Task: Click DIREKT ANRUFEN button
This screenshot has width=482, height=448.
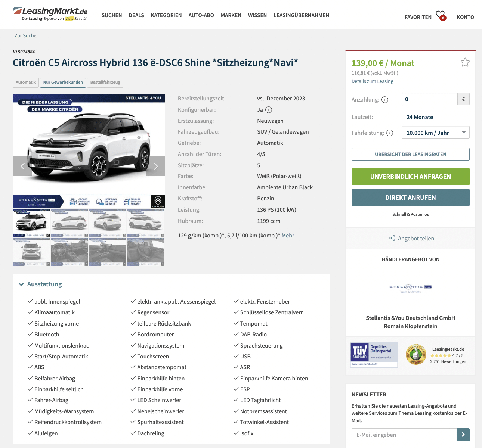Action: (410, 197)
